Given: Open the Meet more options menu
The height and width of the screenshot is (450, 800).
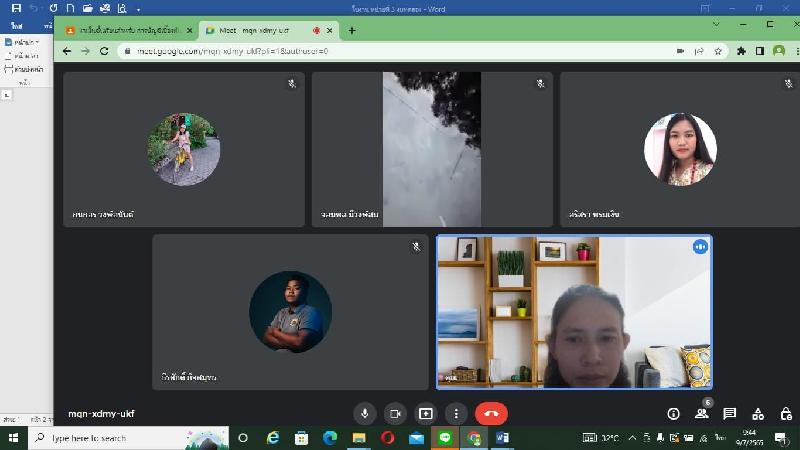Looking at the screenshot, I should pyautogui.click(x=456, y=413).
